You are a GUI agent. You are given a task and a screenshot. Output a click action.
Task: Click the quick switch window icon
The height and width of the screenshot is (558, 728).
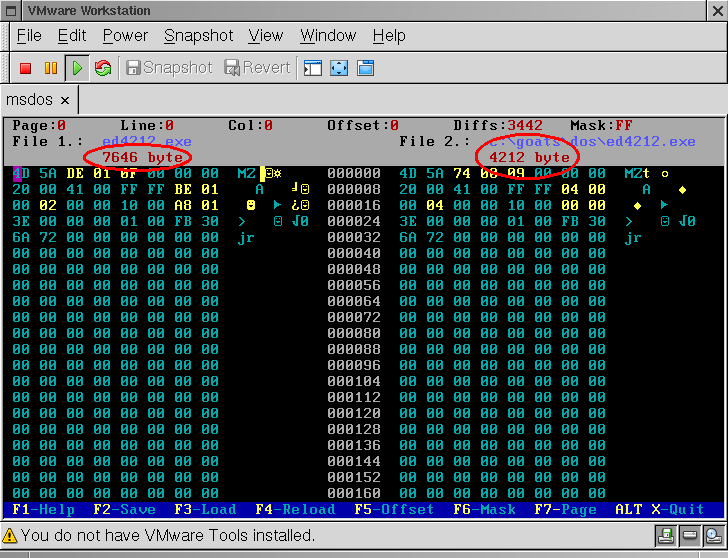[x=365, y=68]
